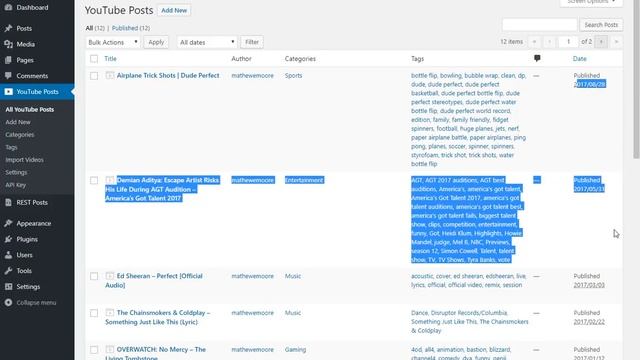Open The Chainsmokers & Coldplay post title
Screen dimensions: 640x360
tap(158, 317)
